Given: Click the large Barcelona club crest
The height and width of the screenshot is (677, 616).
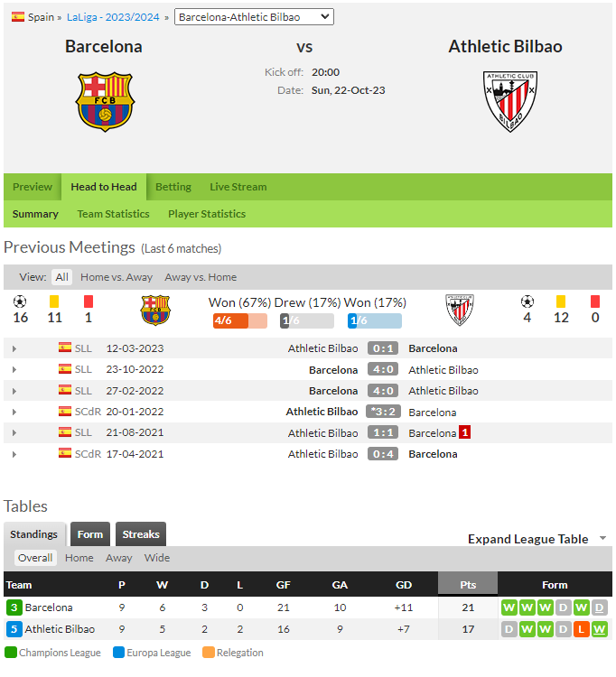Looking at the screenshot, I should coord(105,101).
